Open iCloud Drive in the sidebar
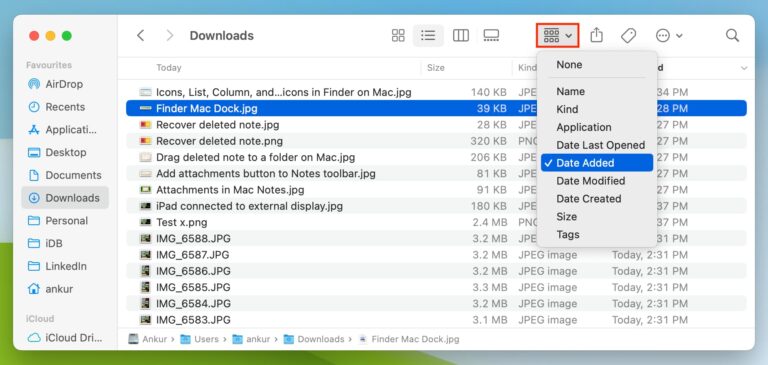The height and width of the screenshot is (365, 768). click(65, 338)
